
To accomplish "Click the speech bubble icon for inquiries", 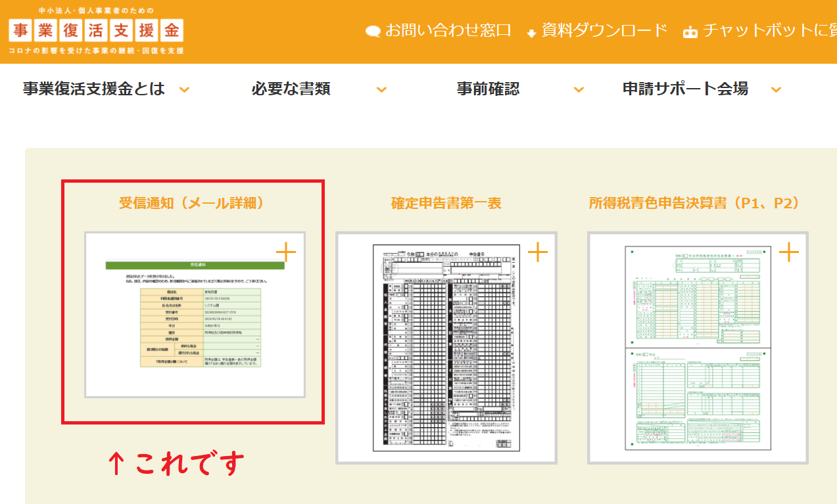I will pyautogui.click(x=373, y=32).
